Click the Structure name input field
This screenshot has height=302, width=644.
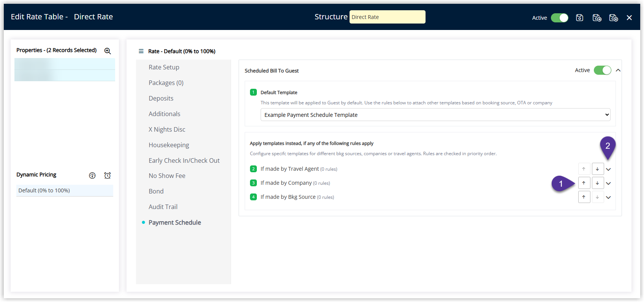pyautogui.click(x=387, y=17)
